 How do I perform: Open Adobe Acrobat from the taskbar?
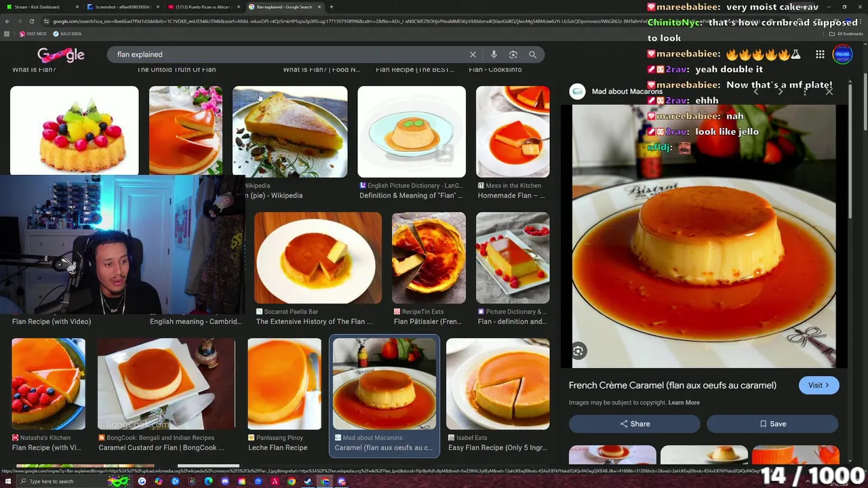pyautogui.click(x=275, y=481)
